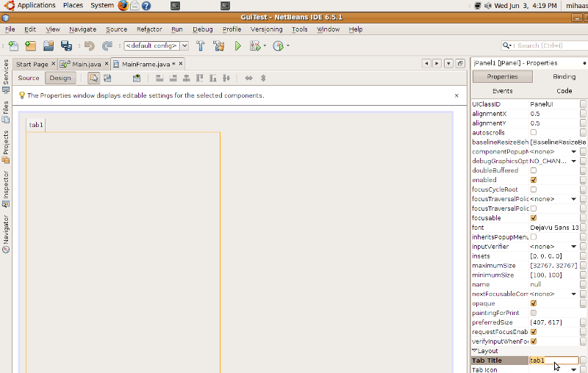
Task: Open the nextFocusableComponent dropdown
Action: (574, 294)
